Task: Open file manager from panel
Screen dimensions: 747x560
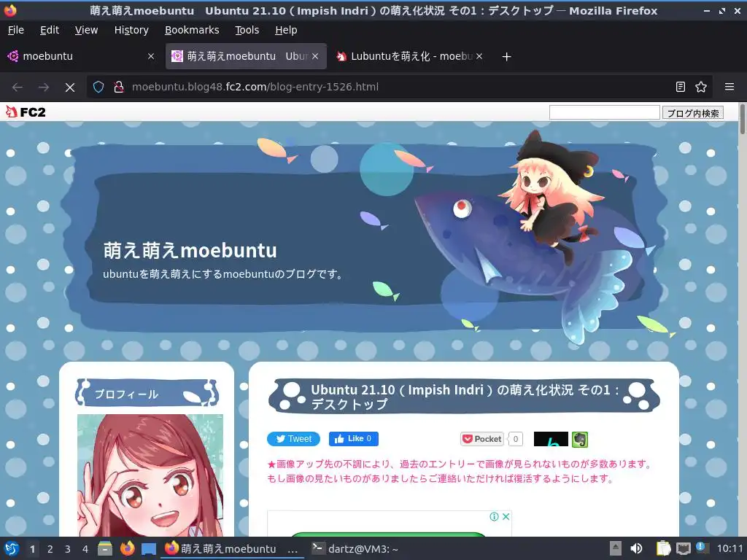Action: (x=105, y=549)
